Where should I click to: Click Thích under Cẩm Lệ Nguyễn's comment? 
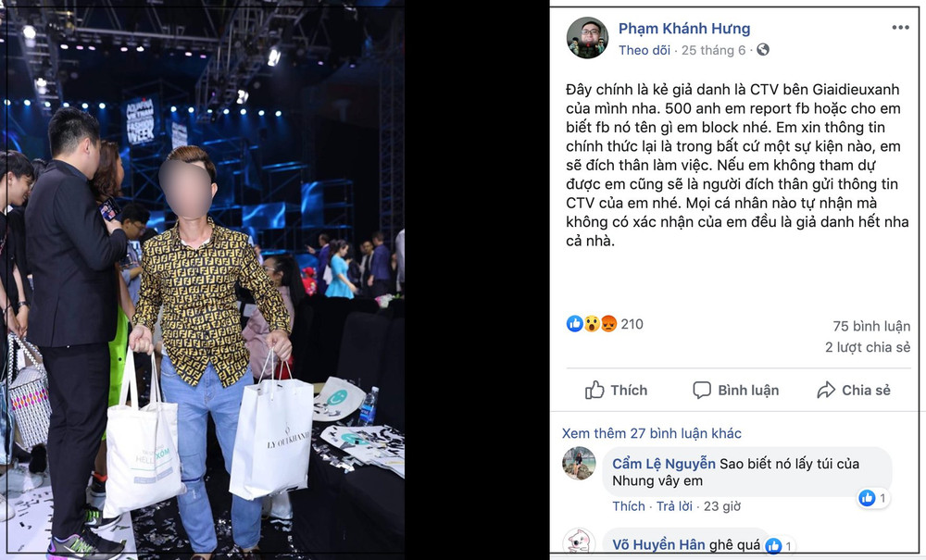[629, 506]
